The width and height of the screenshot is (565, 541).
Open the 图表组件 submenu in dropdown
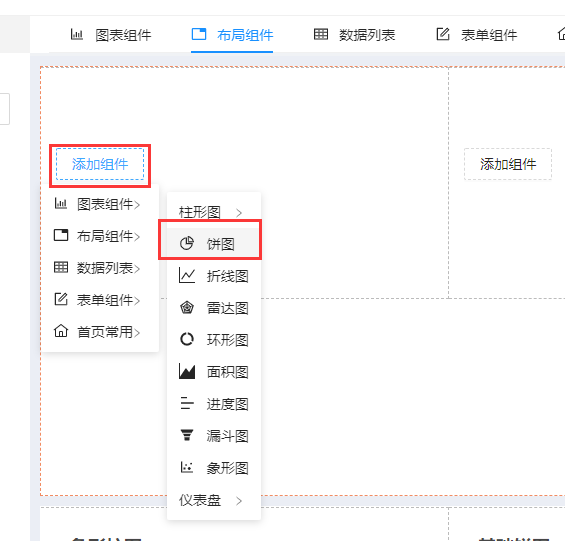point(97,204)
